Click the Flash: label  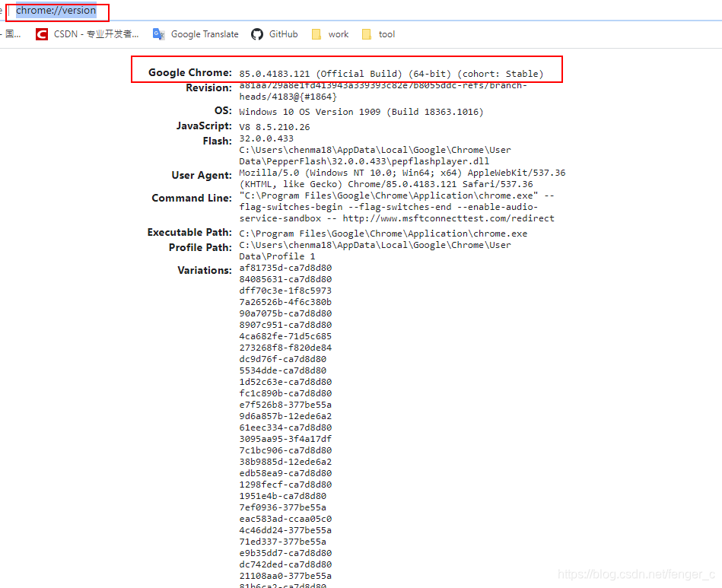coord(218,141)
